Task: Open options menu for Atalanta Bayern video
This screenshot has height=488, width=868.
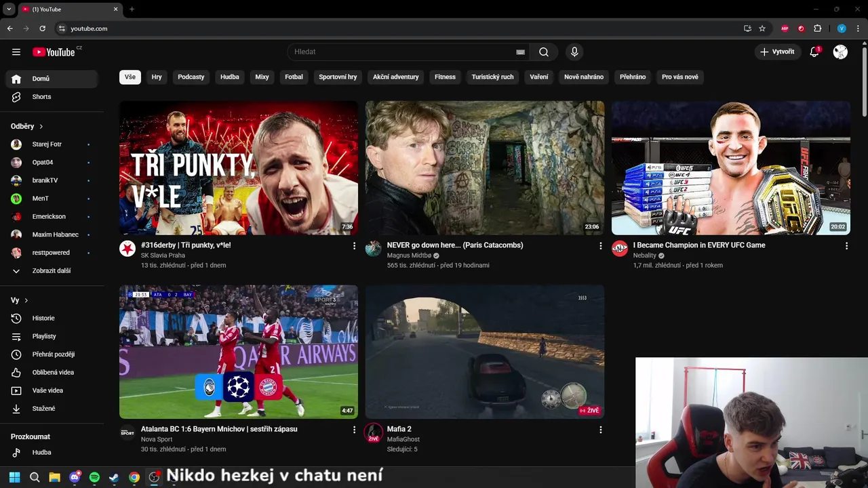Action: pyautogui.click(x=354, y=430)
